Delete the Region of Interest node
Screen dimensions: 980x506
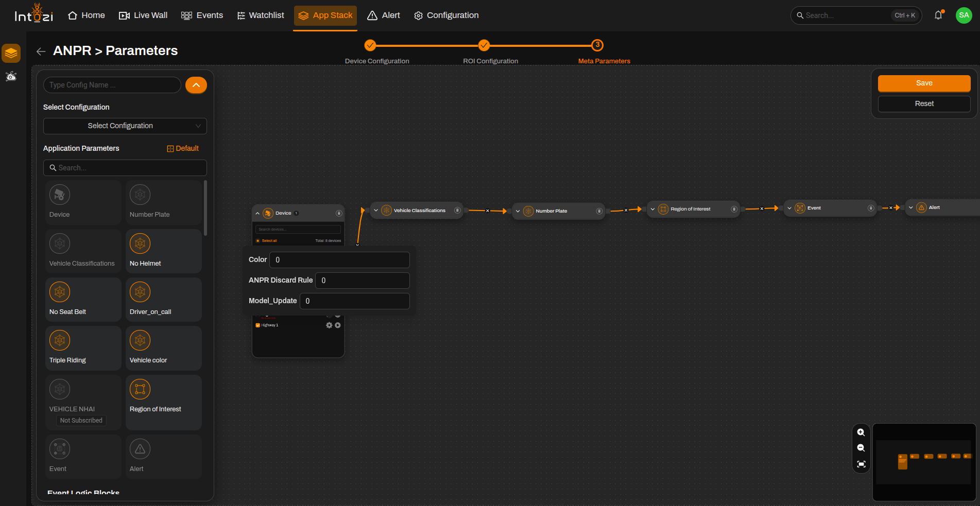pos(734,209)
